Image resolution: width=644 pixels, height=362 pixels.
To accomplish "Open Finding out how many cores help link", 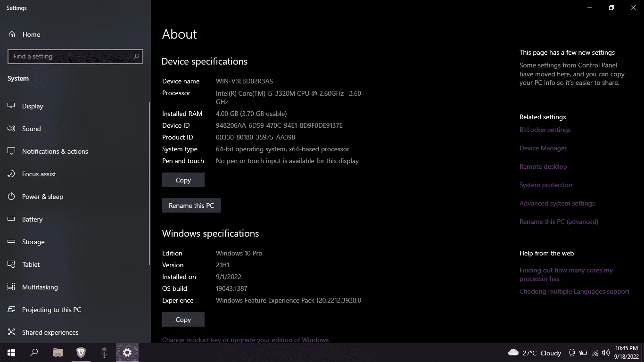I will [x=566, y=274].
